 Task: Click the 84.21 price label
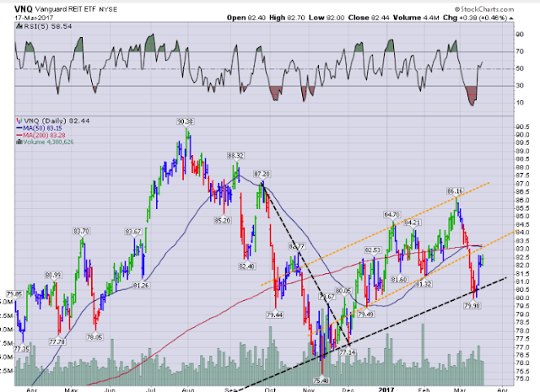pyautogui.click(x=413, y=223)
